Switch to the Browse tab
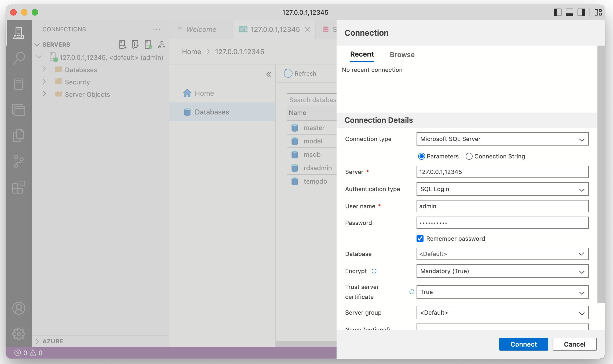The image size is (613, 364). point(402,55)
